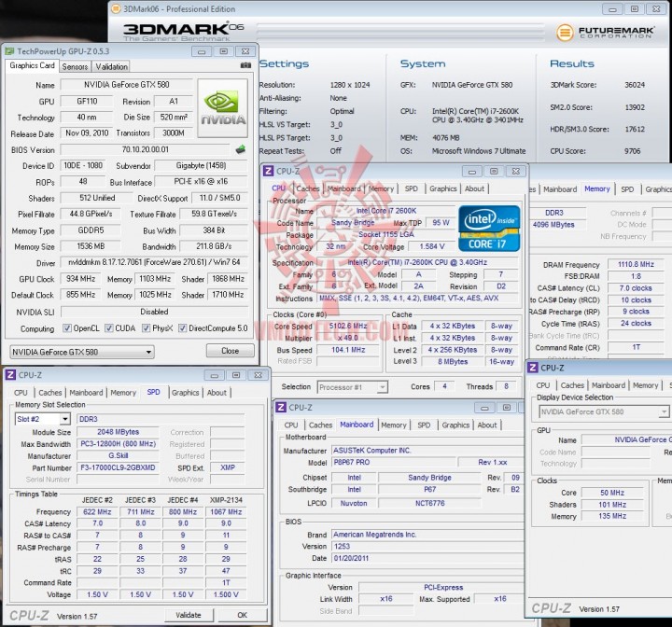Switch to the Validation tab in GPU-Z

[111, 67]
